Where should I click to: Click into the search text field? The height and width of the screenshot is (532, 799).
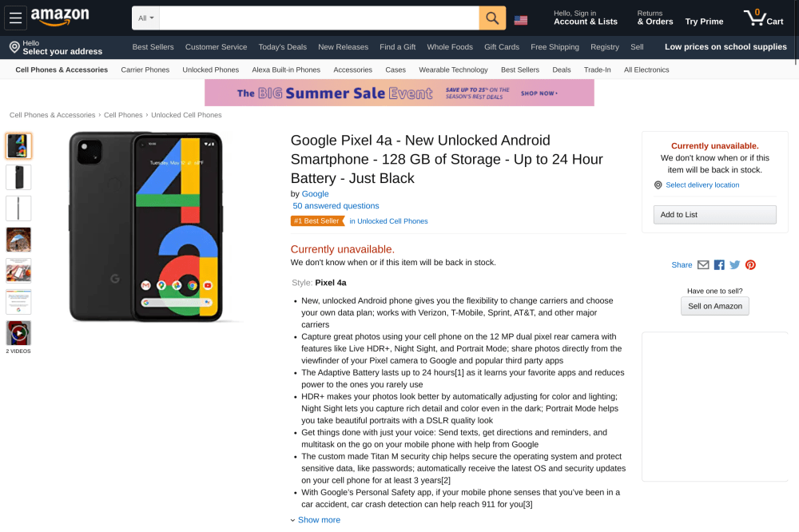(319, 18)
